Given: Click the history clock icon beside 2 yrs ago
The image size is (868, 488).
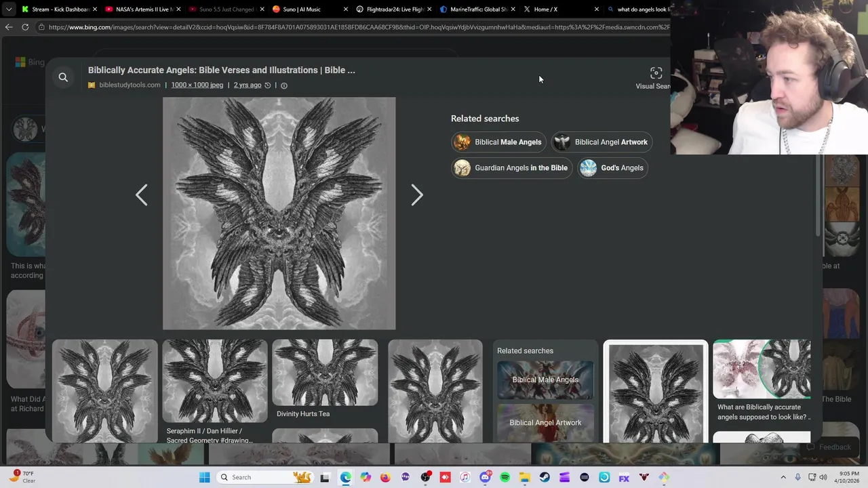Looking at the screenshot, I should coord(268,85).
